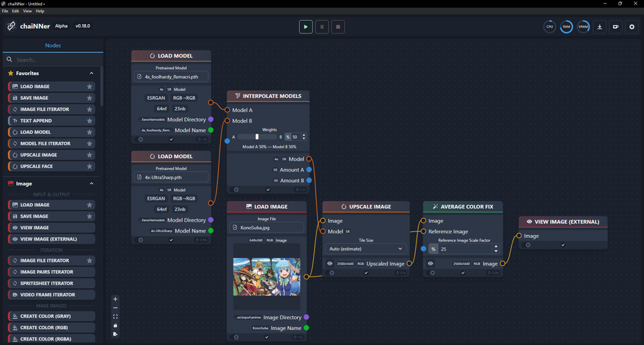Collapse the Favorites section

tap(92, 74)
